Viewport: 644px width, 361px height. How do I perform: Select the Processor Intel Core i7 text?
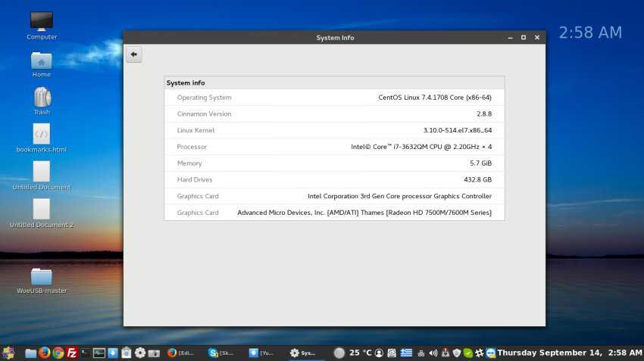(x=421, y=147)
